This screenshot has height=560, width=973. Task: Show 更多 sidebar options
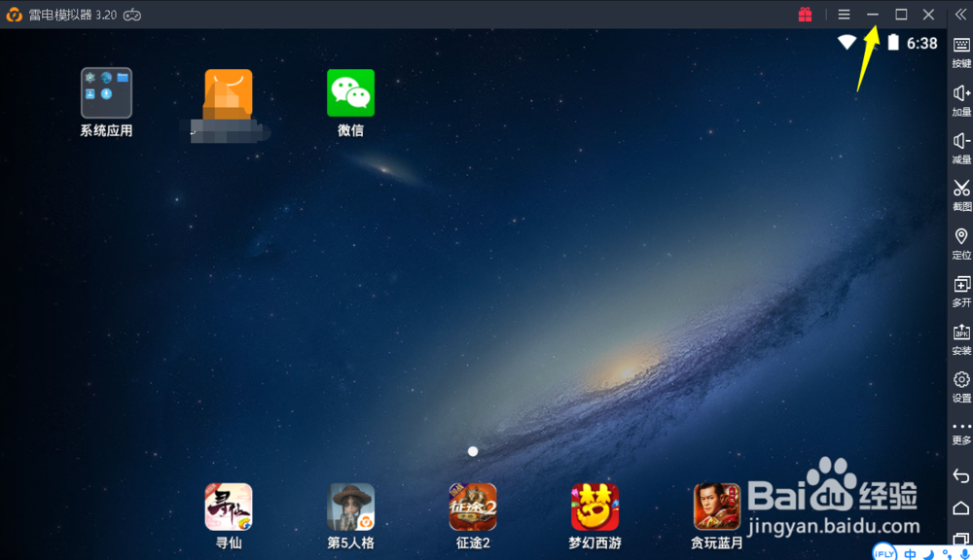961,434
